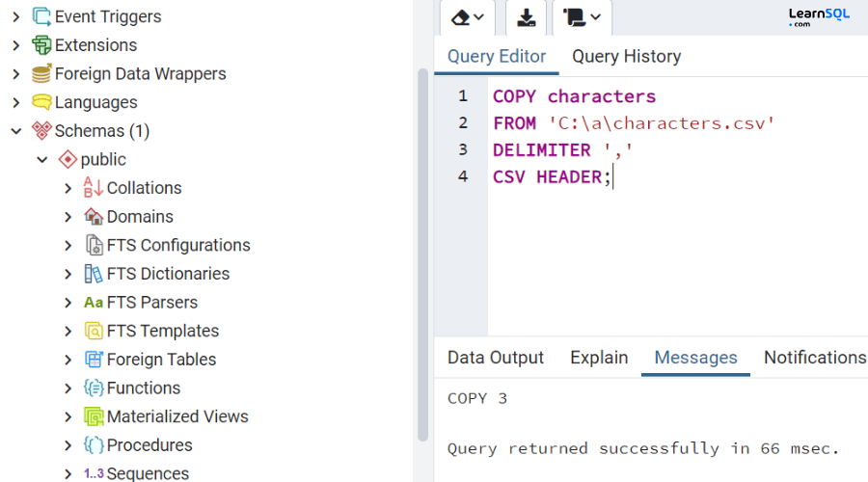Expand the Collations tree node
Screen dimensions: 868x482
[68, 188]
